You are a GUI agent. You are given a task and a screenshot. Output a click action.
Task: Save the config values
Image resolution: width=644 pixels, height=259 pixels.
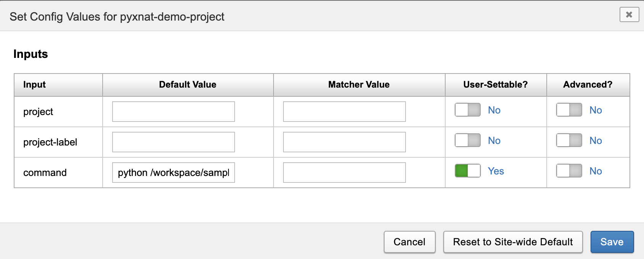point(612,242)
